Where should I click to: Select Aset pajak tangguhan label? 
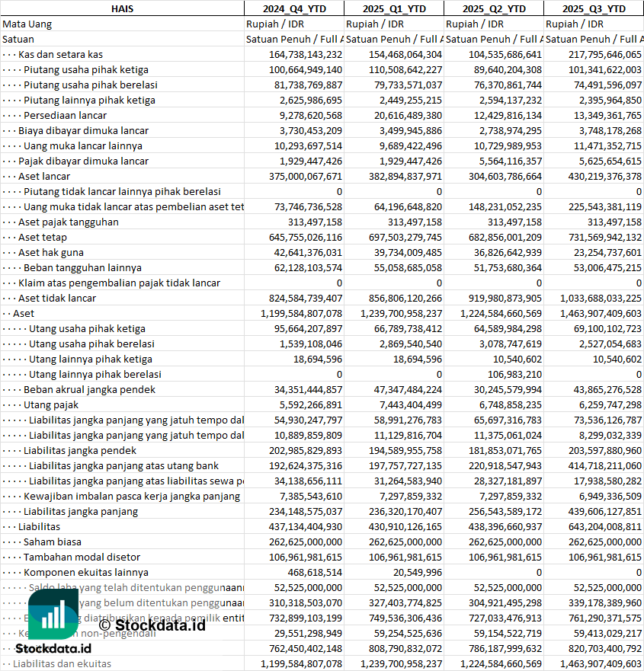69,222
